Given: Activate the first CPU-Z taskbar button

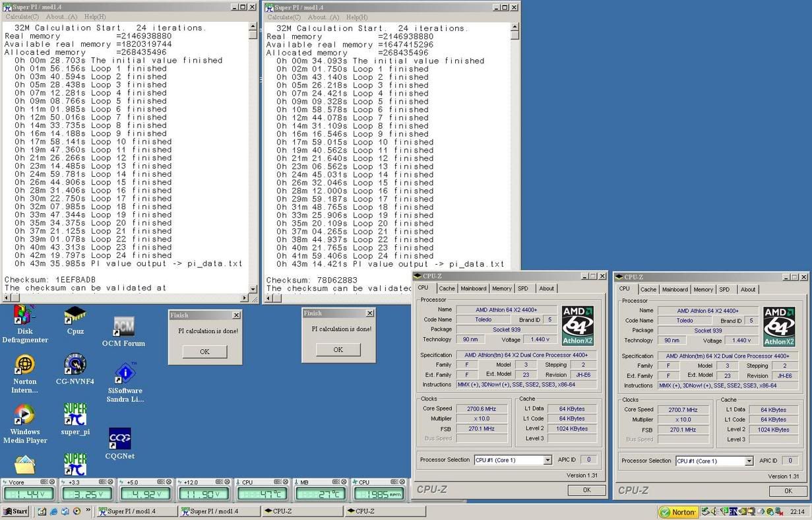Looking at the screenshot, I should click(301, 511).
